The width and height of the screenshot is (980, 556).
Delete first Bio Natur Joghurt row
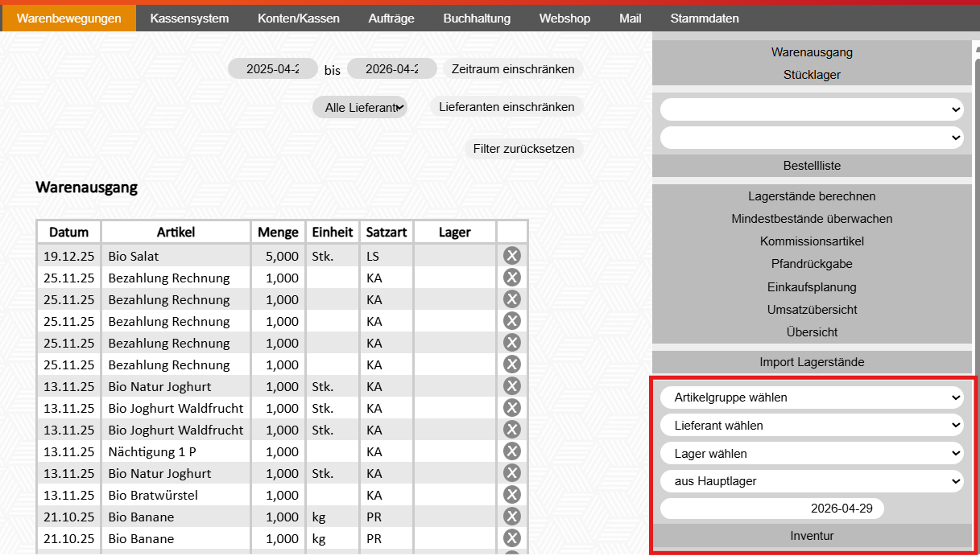click(512, 386)
